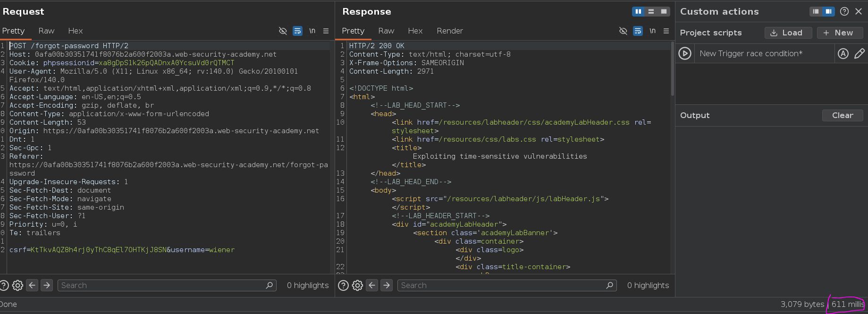This screenshot has height=314, width=868.
Task: Open Response search settings gear
Action: tap(357, 285)
